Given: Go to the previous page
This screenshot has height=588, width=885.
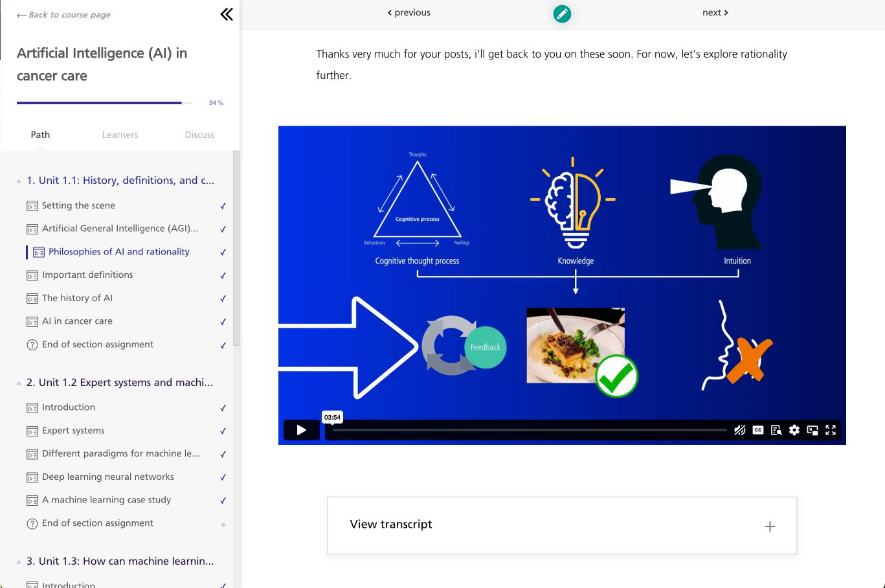Looking at the screenshot, I should (x=409, y=12).
